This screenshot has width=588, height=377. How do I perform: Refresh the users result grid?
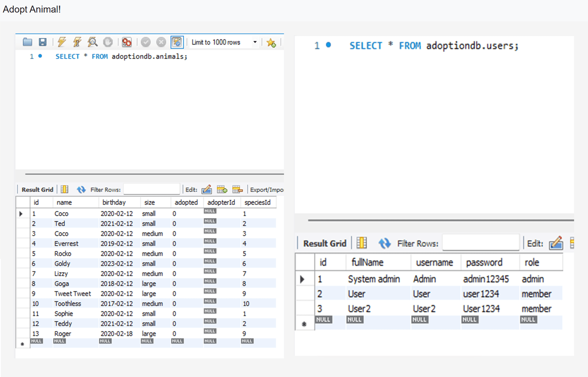(x=384, y=243)
